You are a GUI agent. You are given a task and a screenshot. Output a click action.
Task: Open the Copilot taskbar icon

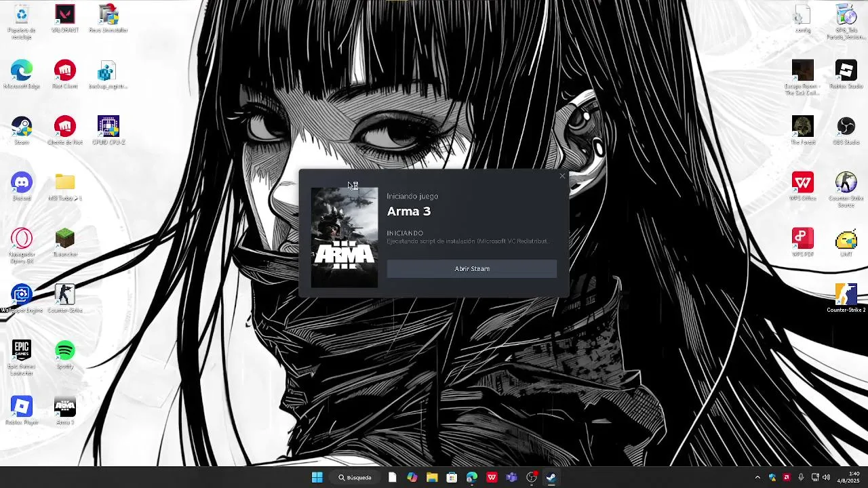[412, 477]
